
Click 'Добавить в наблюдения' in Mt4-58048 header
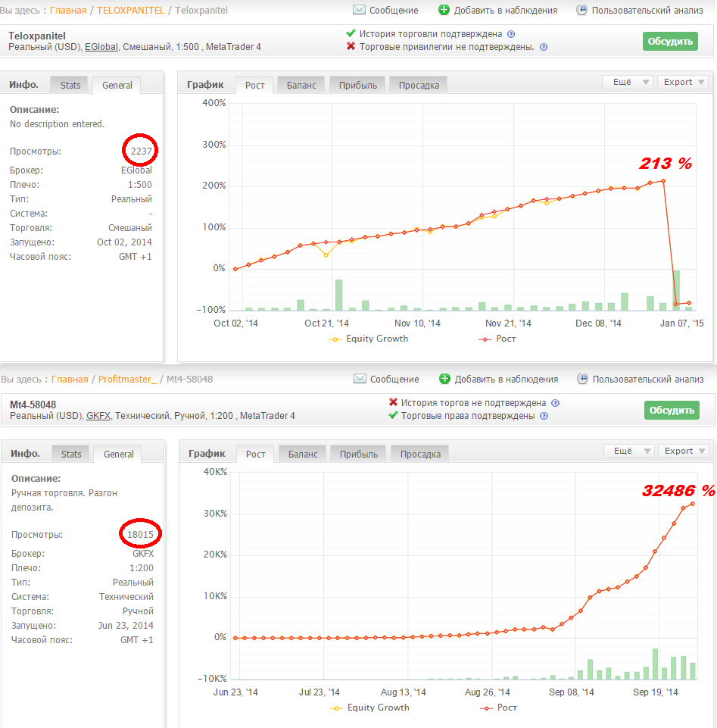click(x=507, y=380)
